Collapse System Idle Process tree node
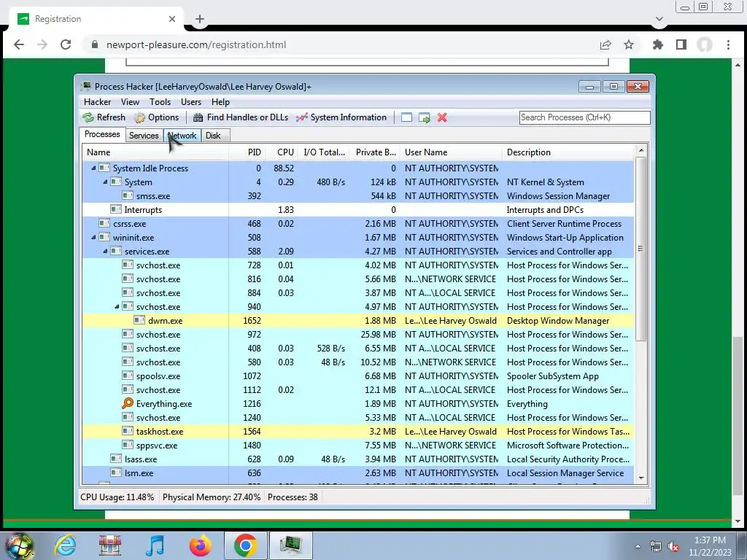The width and height of the screenshot is (747, 560). pos(93,168)
